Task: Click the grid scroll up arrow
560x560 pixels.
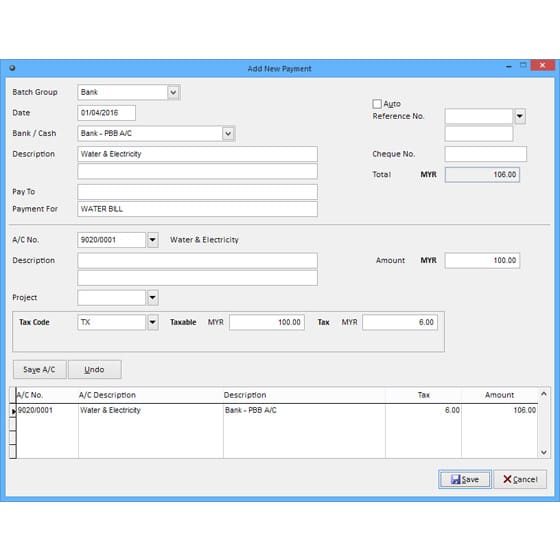Action: pos(544,394)
